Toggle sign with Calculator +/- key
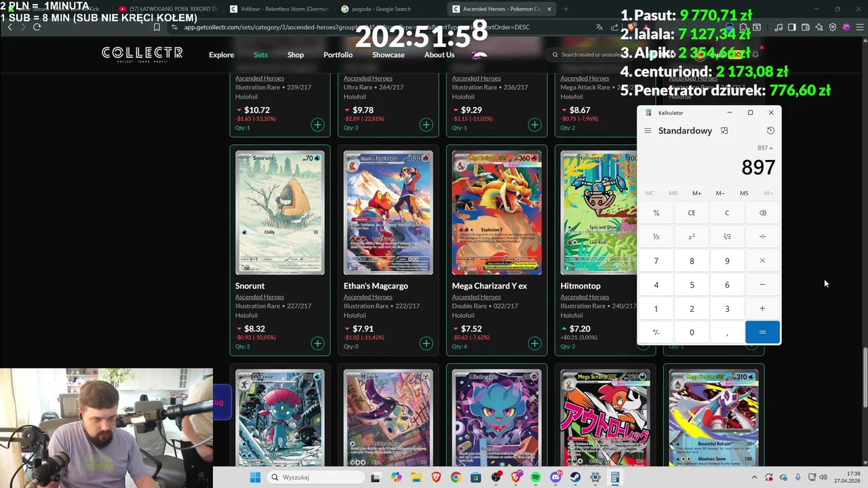Screen dimensions: 868x488 click(x=656, y=332)
